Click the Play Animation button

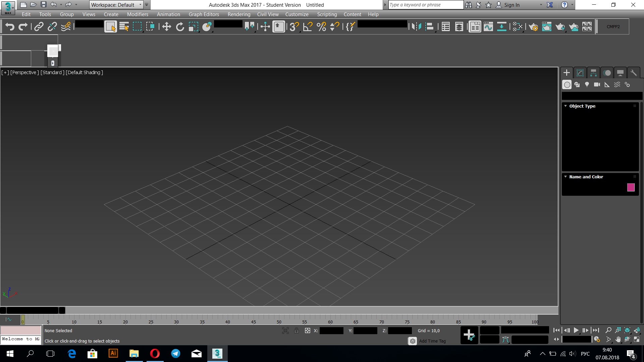(576, 330)
